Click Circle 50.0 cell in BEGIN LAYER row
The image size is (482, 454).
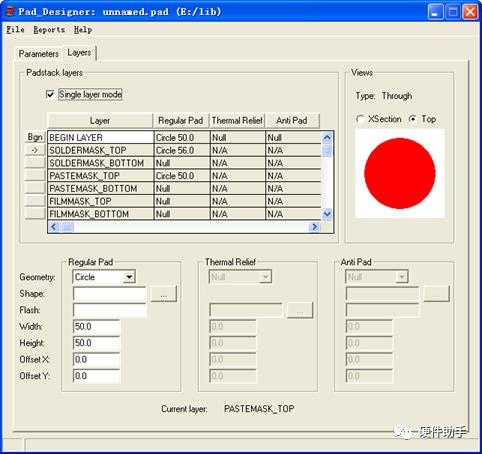point(182,138)
